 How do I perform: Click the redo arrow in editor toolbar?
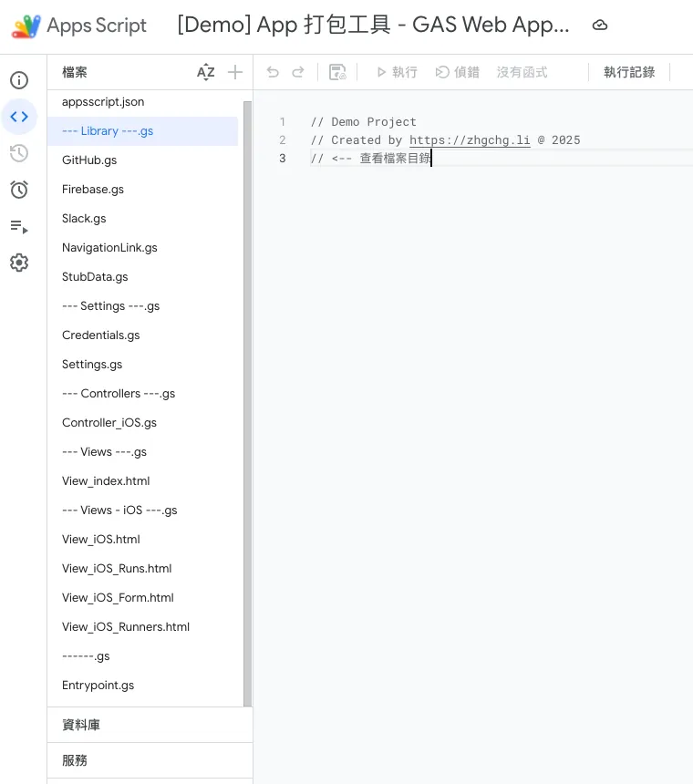tap(298, 72)
